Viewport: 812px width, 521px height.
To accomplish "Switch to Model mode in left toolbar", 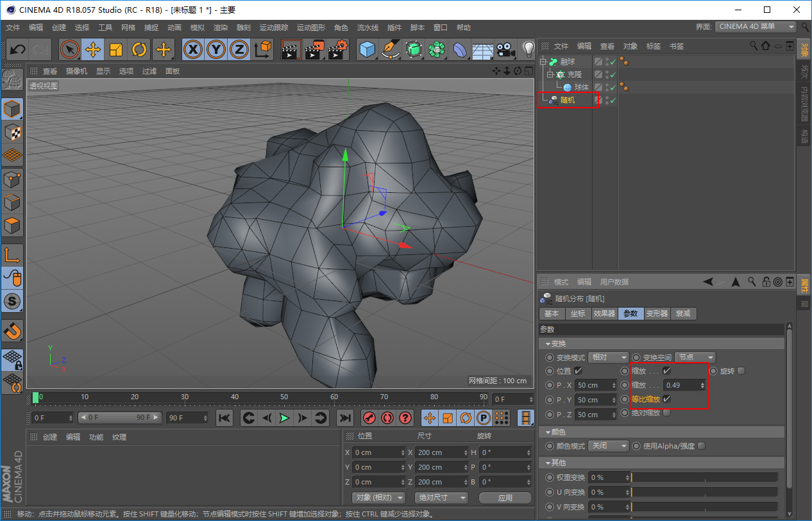I will pos(12,110).
